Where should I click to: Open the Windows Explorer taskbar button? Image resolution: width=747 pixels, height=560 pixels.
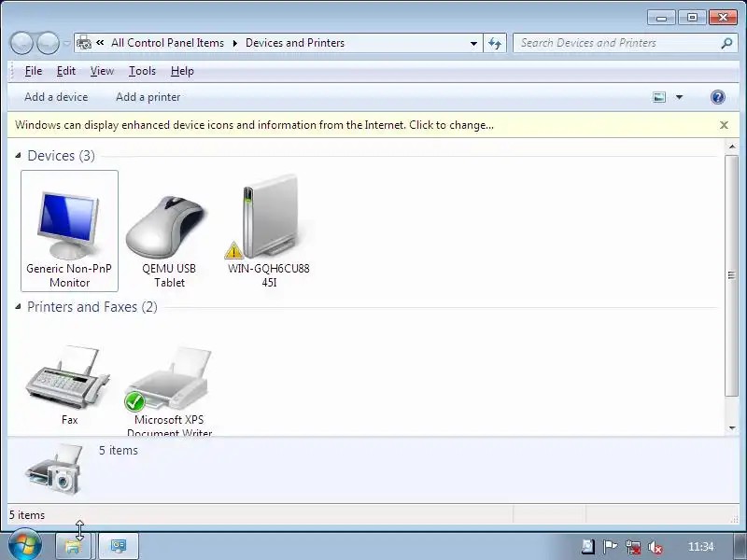tap(74, 546)
